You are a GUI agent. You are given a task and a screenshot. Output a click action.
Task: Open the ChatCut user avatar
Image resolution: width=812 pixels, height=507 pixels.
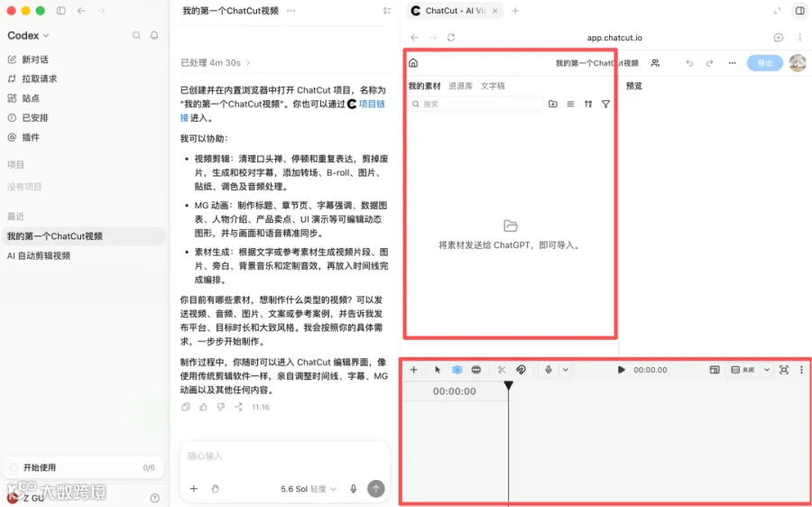[x=798, y=63]
